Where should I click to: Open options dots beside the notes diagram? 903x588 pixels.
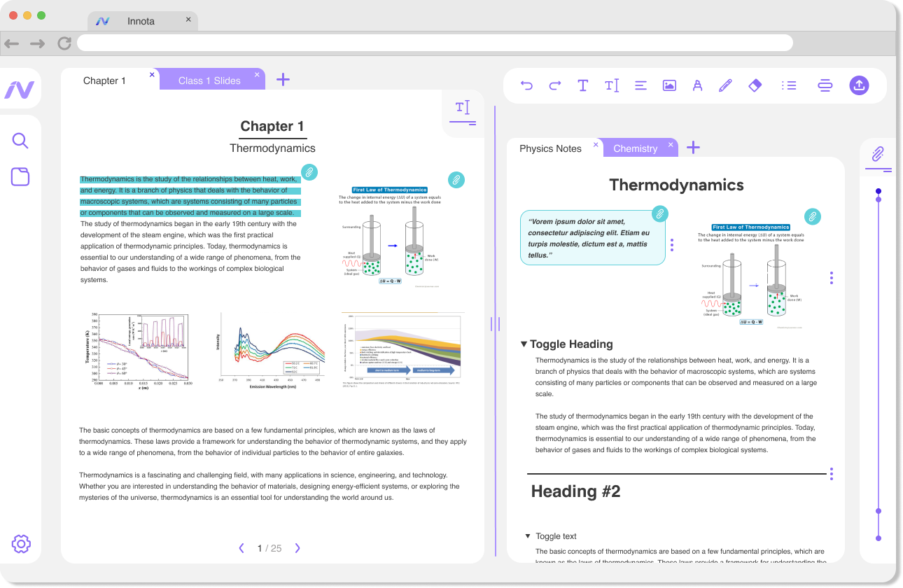tap(832, 278)
